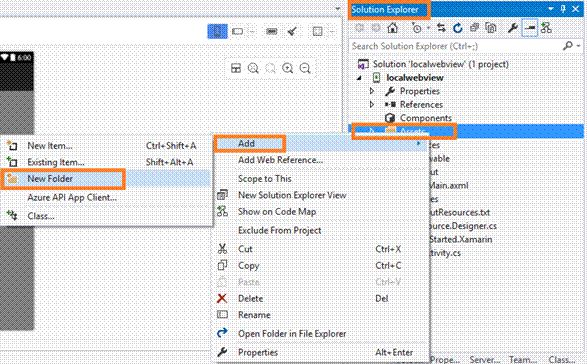Click the Solution Explorer search field
The image size is (587, 364).
(455, 46)
